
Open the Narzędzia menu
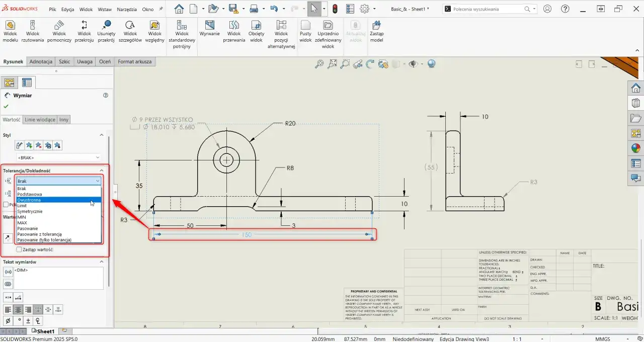126,10
